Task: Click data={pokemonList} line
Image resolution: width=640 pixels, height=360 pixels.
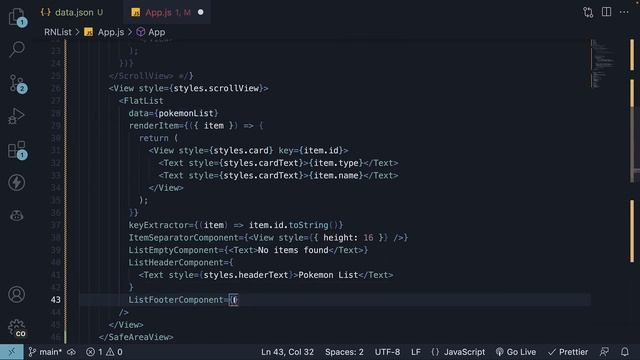Action: [x=173, y=113]
